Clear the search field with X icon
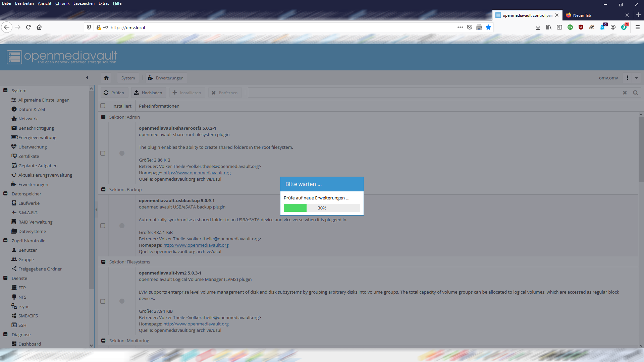 625,93
